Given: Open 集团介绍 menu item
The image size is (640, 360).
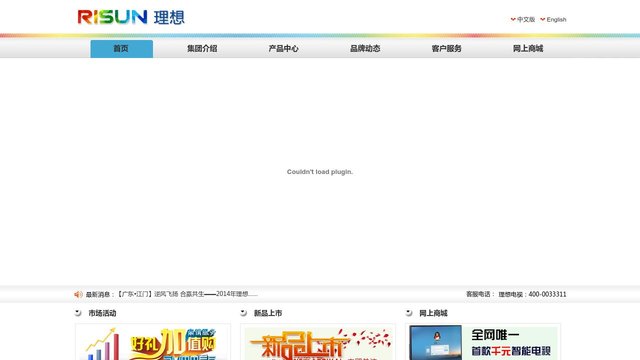Looking at the screenshot, I should tap(202, 49).
